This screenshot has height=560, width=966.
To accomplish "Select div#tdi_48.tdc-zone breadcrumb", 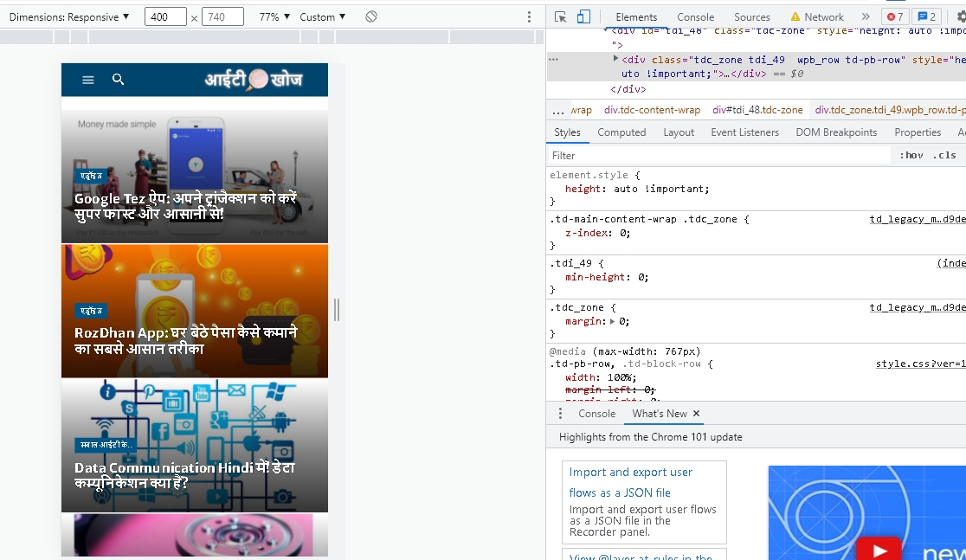I will pyautogui.click(x=757, y=110).
